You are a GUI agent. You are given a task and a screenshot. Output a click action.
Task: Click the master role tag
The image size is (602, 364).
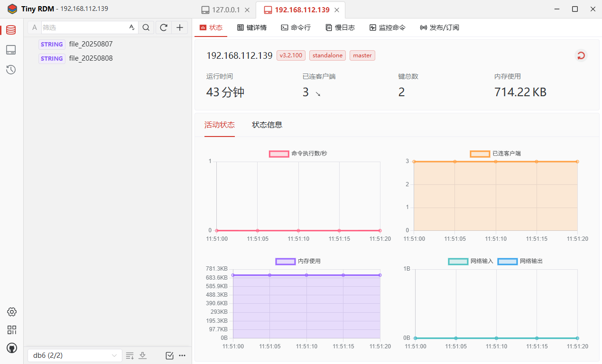362,55
